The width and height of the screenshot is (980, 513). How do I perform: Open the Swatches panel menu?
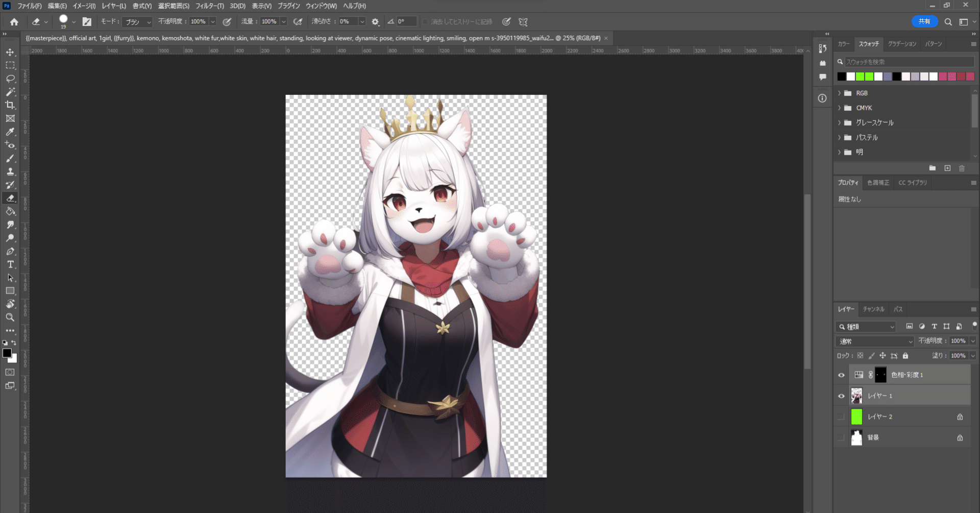click(x=973, y=44)
